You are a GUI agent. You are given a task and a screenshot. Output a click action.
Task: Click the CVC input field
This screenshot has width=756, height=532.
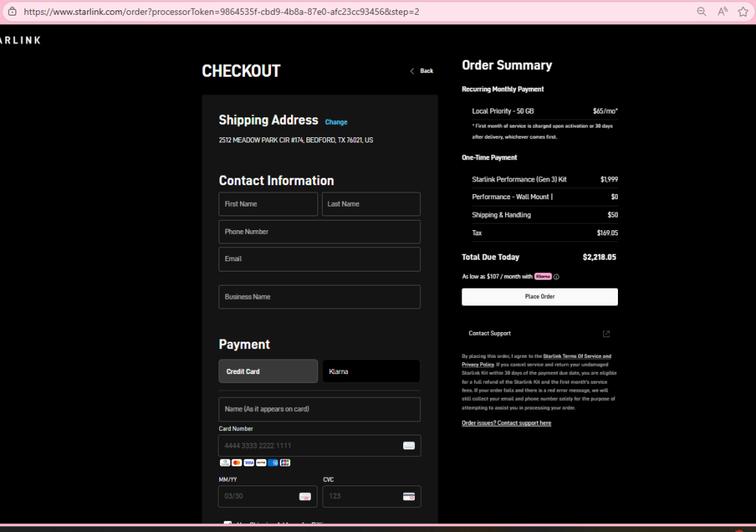click(372, 497)
